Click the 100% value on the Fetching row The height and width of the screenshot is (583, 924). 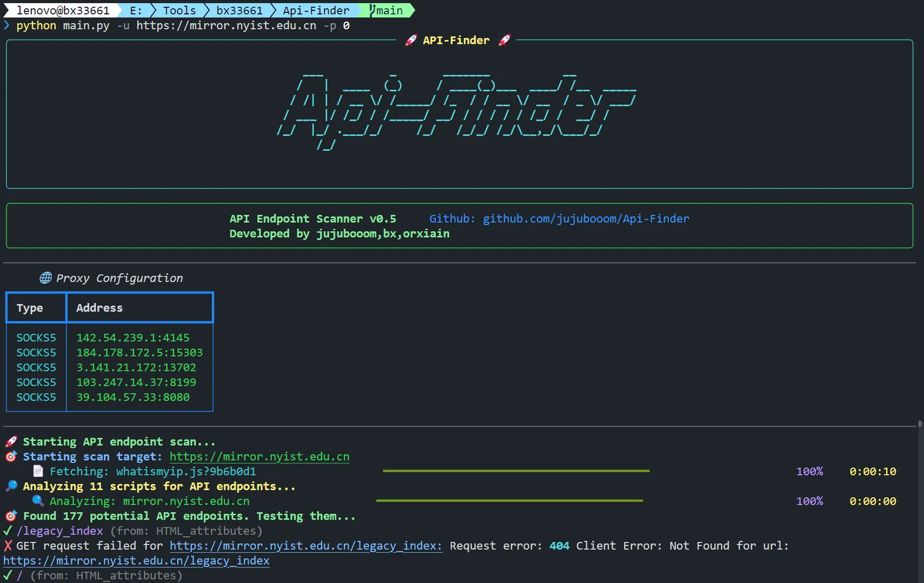point(810,471)
